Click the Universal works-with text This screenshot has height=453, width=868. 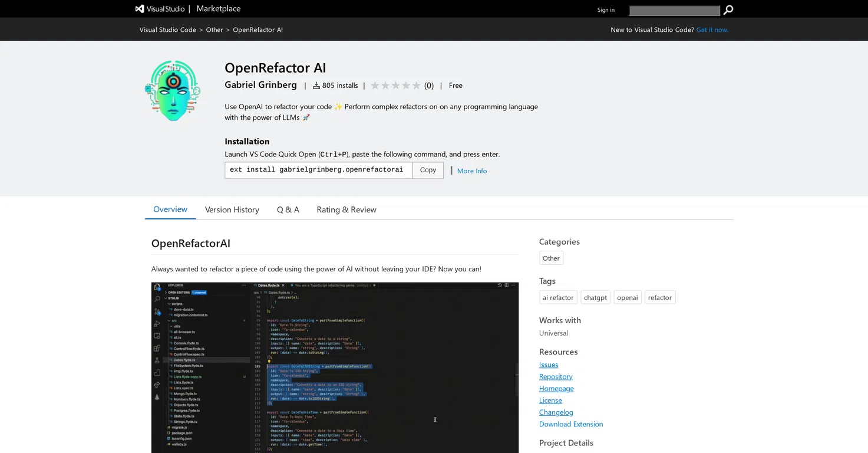pyautogui.click(x=554, y=333)
